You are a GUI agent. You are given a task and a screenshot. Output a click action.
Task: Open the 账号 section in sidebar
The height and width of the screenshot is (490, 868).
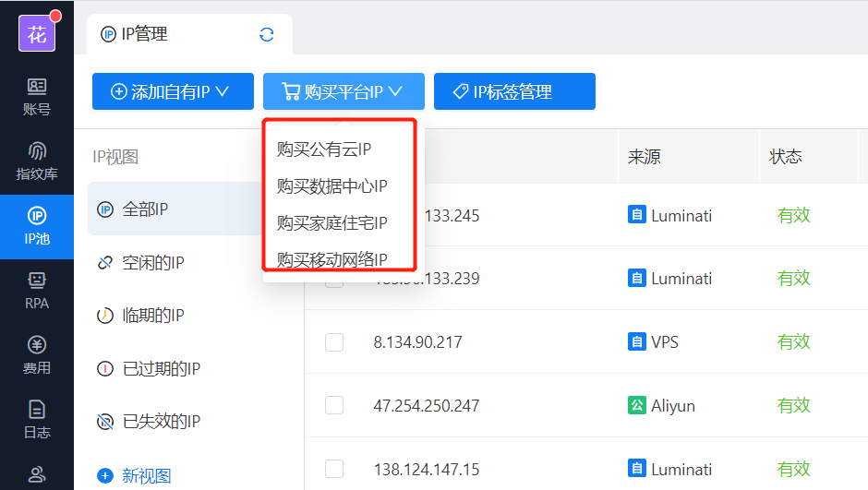(x=37, y=96)
